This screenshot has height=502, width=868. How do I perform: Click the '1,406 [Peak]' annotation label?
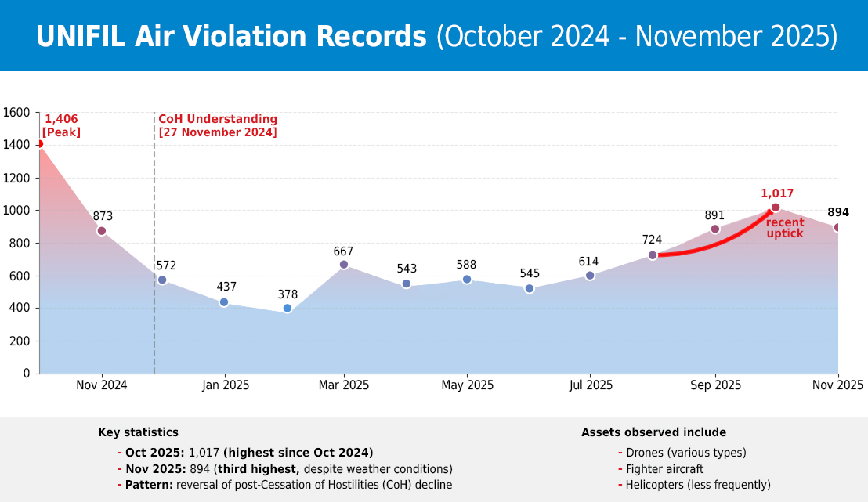pyautogui.click(x=61, y=125)
